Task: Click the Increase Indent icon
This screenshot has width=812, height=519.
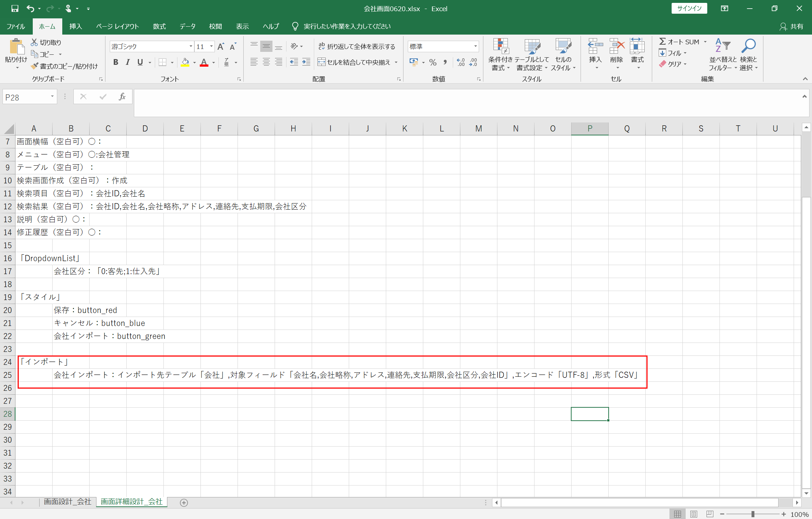Action: point(306,62)
